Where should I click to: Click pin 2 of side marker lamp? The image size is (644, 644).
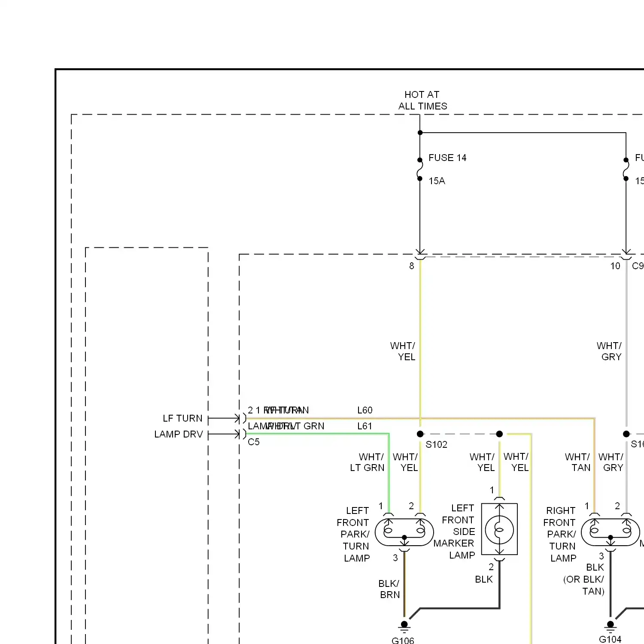[491, 567]
